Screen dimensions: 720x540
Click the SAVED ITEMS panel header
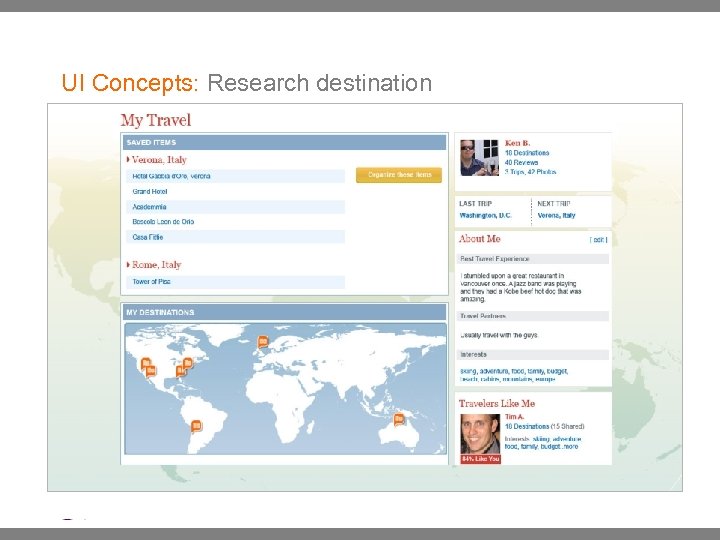coord(284,142)
